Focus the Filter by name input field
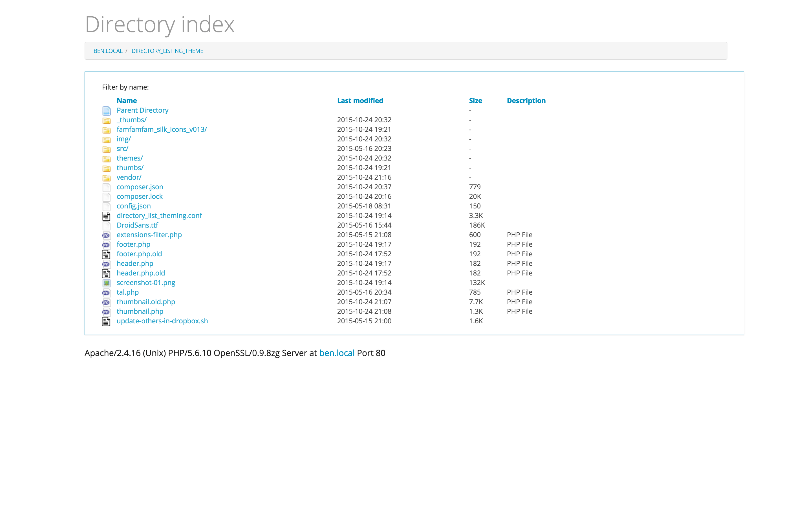812x507 pixels. [188, 87]
